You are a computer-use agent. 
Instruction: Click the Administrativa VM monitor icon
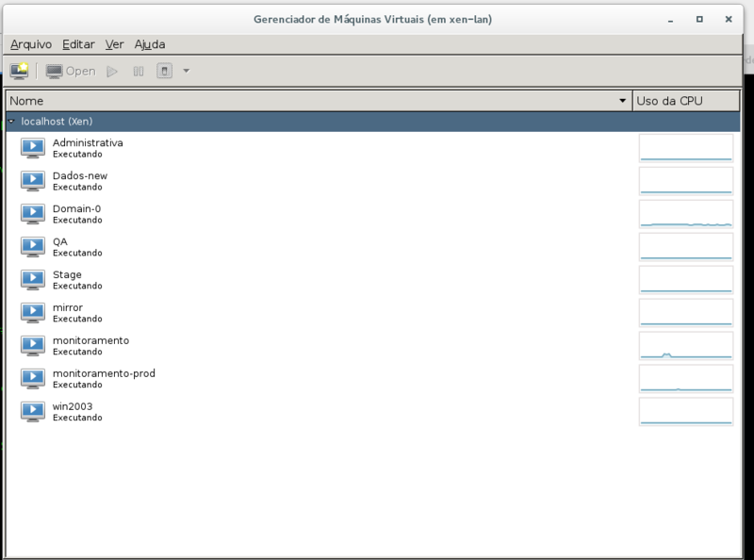33,148
